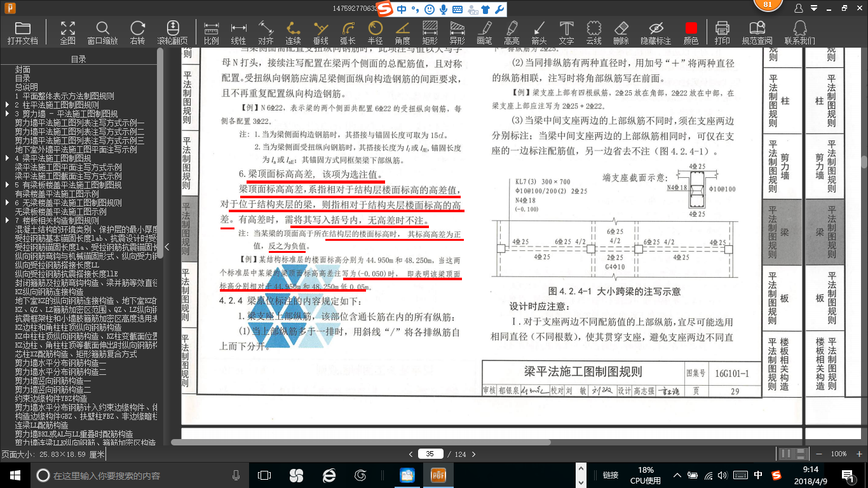This screenshot has width=868, height=488.
Task: Select the 连续 continuous measurement tool
Action: click(293, 32)
